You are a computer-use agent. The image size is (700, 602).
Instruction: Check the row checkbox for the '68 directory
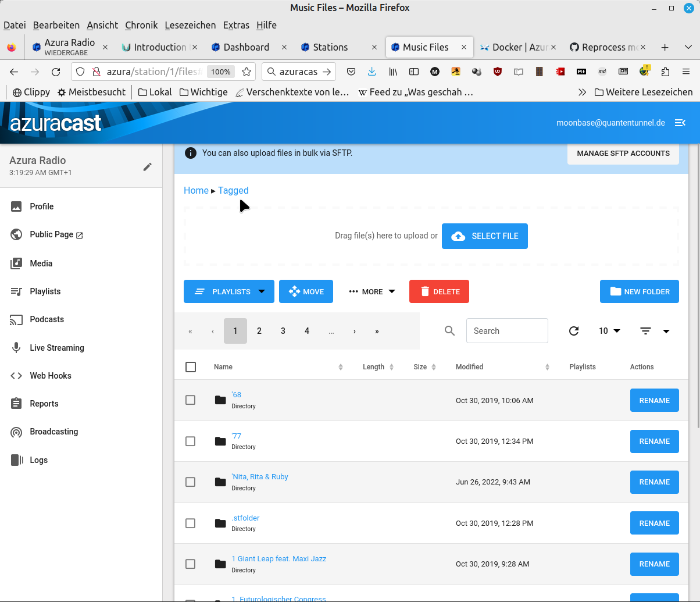(190, 400)
